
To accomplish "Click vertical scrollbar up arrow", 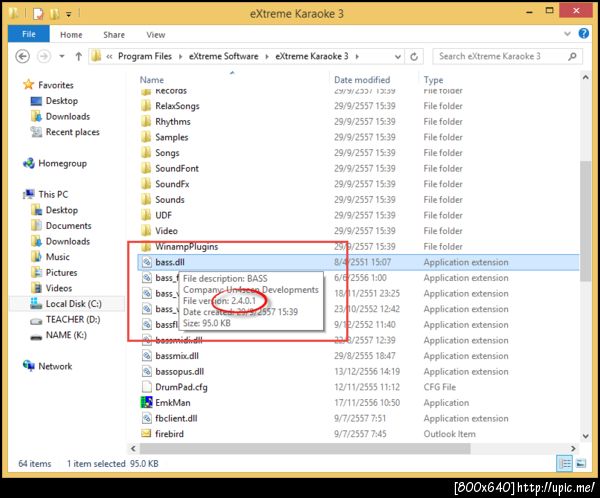I will click(585, 77).
